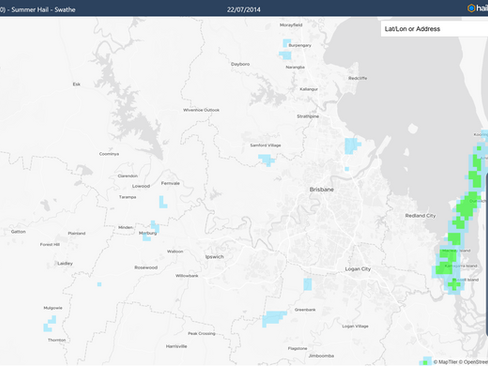
Task: Click the Redland City label
Action: [420, 216]
